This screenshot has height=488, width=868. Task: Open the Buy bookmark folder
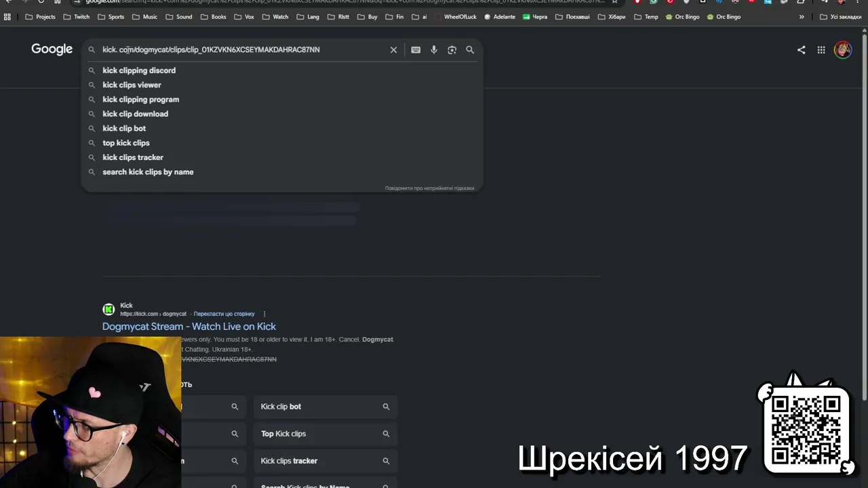tap(367, 17)
